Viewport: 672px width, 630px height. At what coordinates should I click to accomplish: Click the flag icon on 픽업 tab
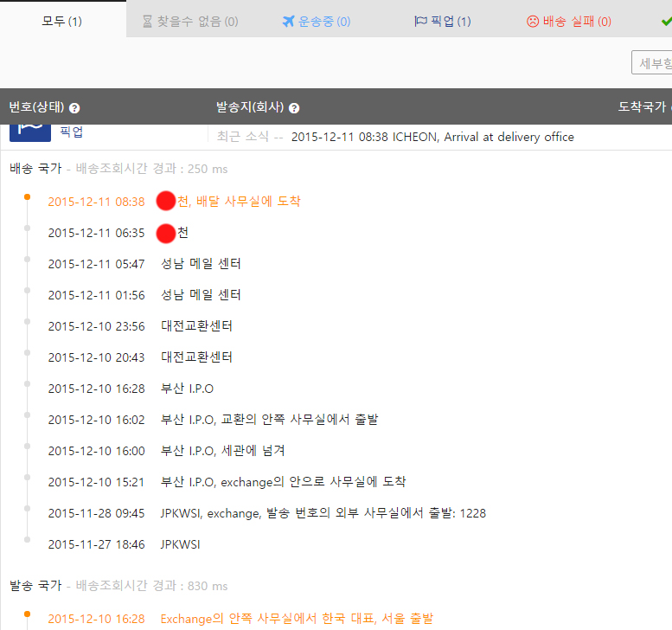[420, 21]
